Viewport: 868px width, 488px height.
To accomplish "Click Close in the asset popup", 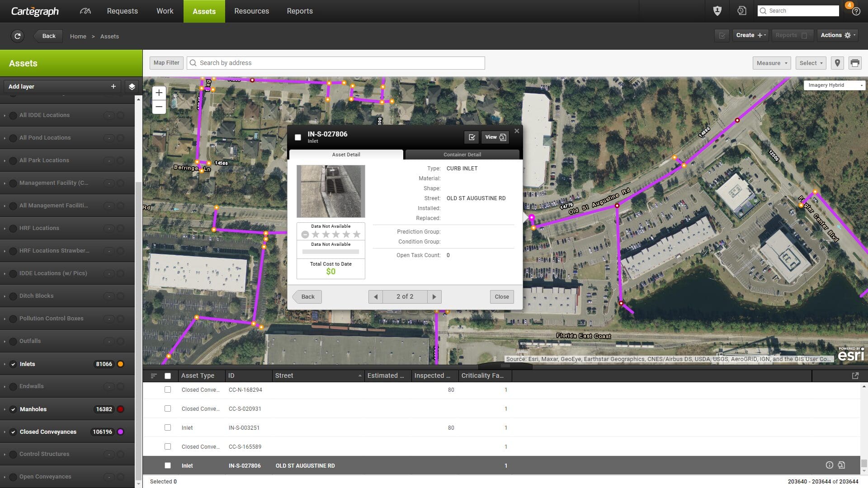I will 501,297.
